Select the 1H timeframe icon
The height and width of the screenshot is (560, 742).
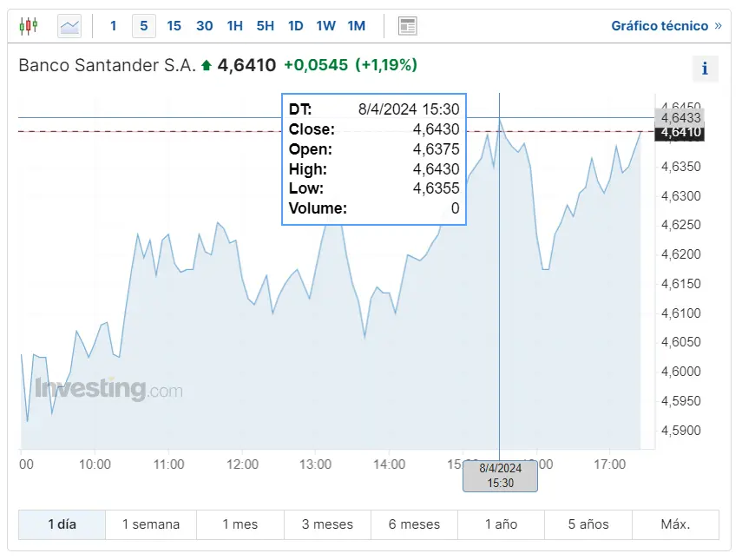(x=234, y=26)
